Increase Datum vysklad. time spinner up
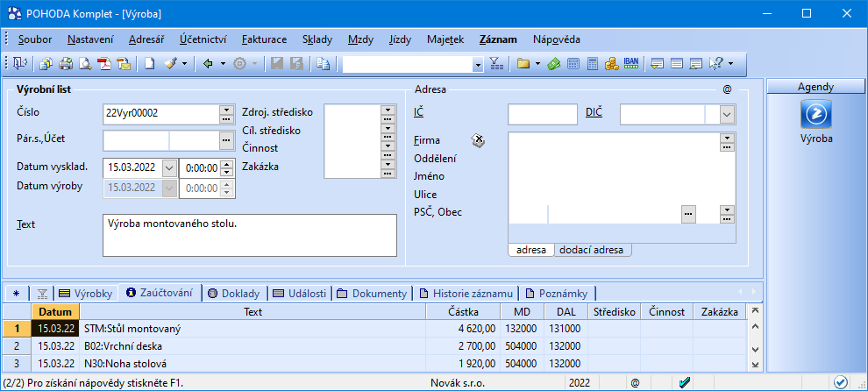This screenshot has width=868, height=391. coord(225,164)
